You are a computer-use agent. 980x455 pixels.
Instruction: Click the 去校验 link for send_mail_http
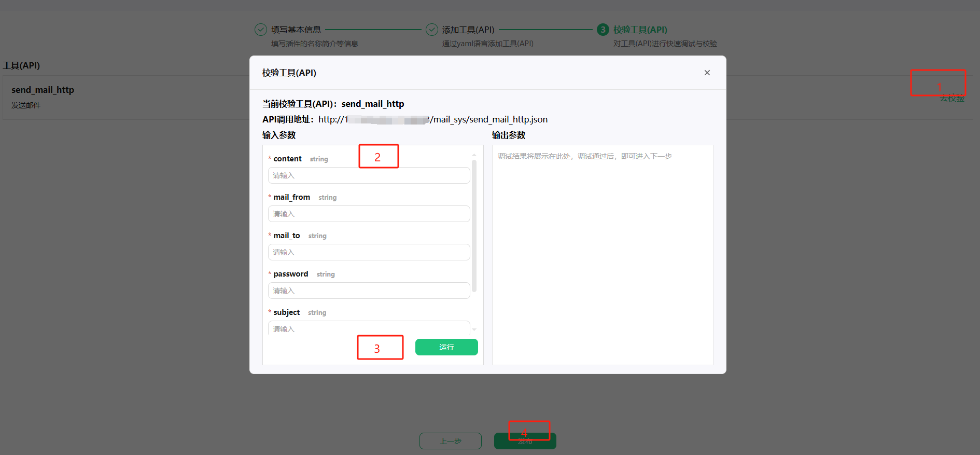coord(952,98)
